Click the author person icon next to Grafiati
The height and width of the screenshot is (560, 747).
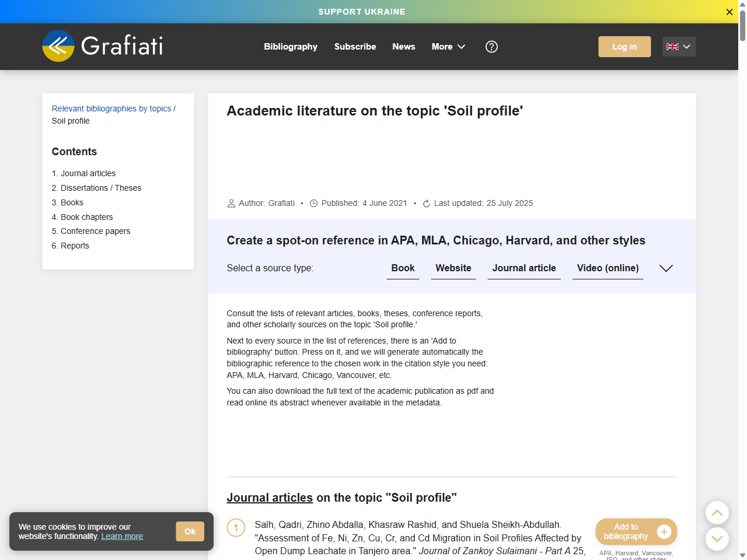(x=231, y=203)
